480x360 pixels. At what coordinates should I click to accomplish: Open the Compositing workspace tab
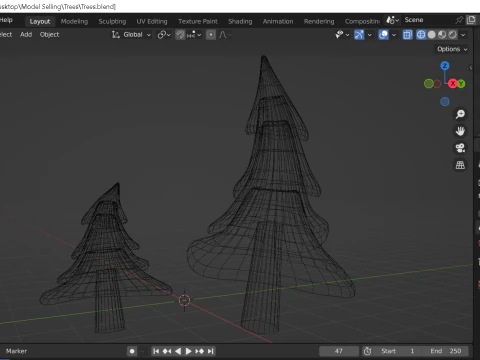(x=362, y=21)
